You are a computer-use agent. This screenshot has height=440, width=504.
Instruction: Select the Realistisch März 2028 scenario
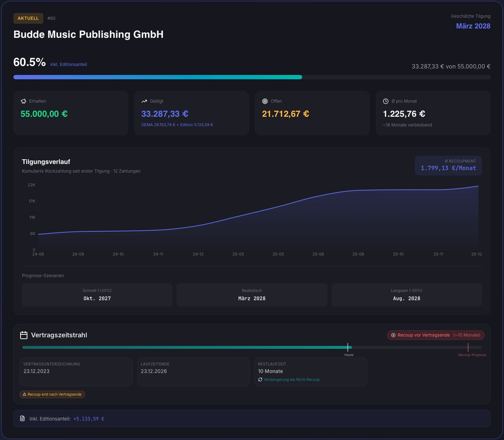pos(252,295)
